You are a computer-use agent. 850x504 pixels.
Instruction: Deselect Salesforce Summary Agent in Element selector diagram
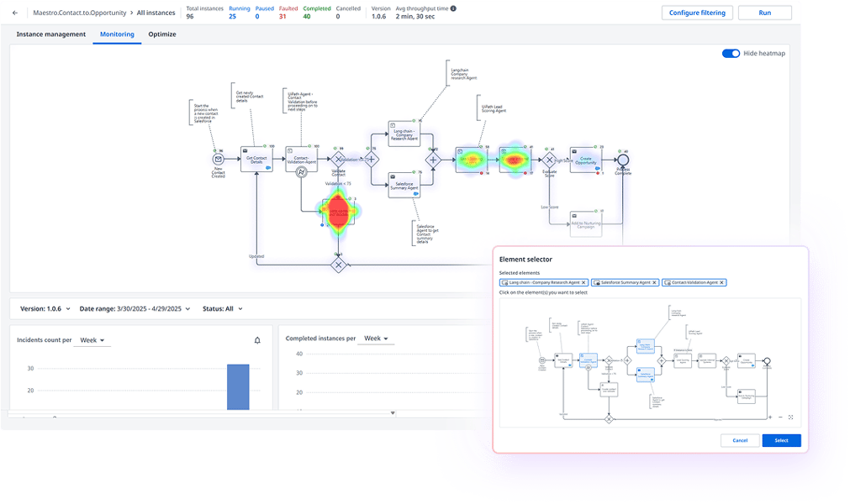click(645, 375)
